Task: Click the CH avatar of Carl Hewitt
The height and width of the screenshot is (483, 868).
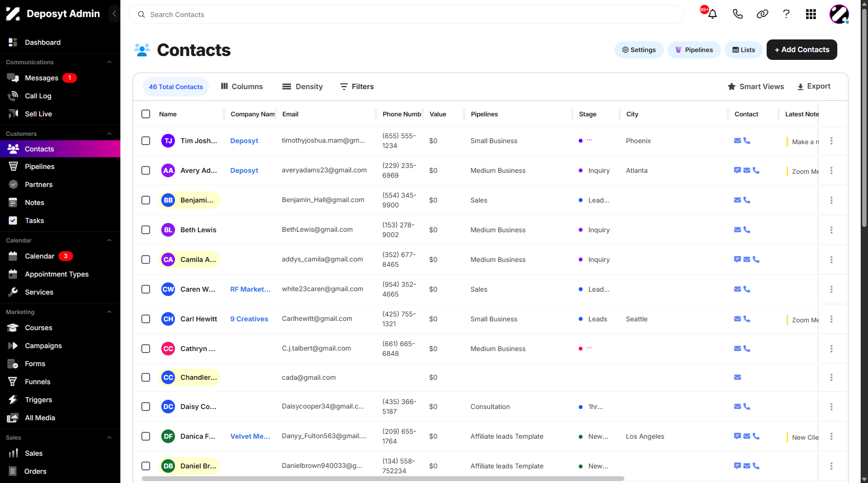Action: [168, 319]
